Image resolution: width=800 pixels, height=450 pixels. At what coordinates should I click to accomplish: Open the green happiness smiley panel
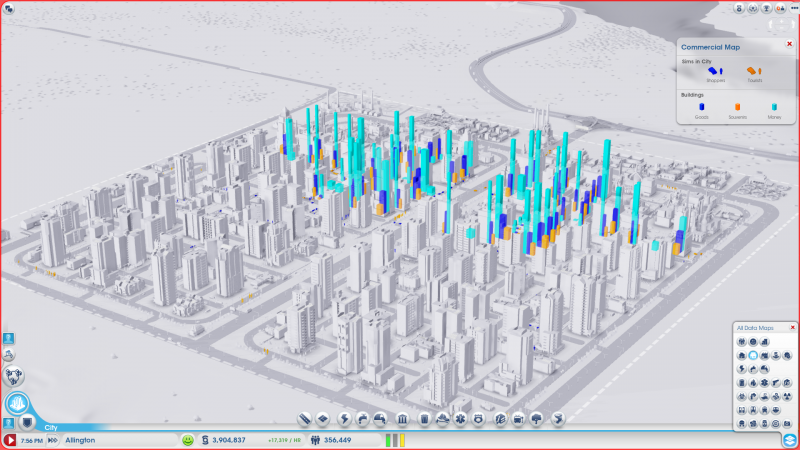tap(188, 440)
